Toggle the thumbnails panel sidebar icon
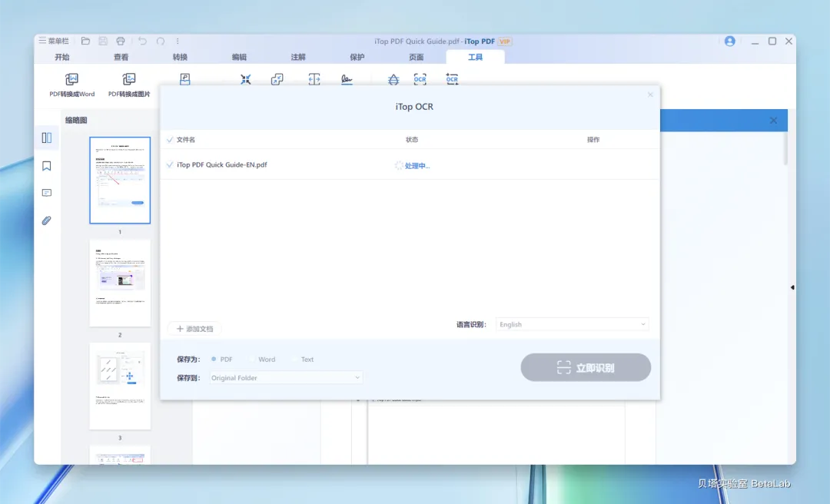This screenshot has width=830, height=504. pos(47,138)
